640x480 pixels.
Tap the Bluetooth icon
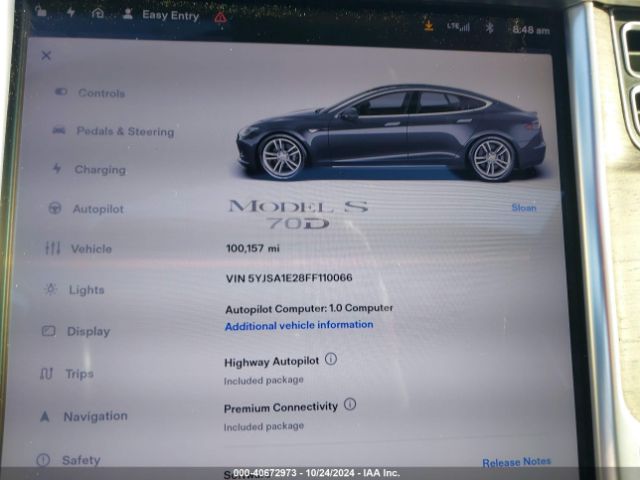click(490, 28)
